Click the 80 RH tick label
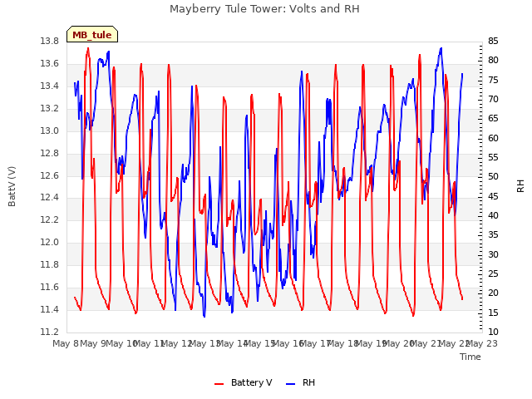The height and width of the screenshot is (399, 532). pos(493,61)
